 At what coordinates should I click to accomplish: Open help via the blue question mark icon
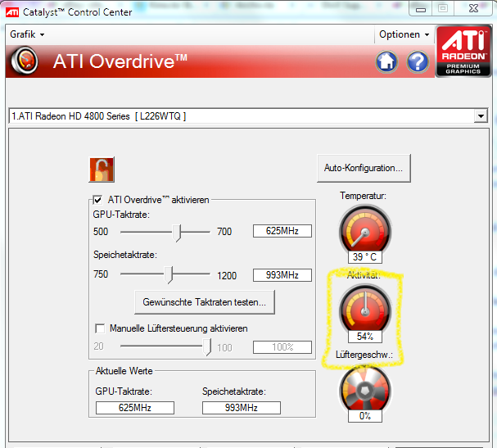point(418,61)
